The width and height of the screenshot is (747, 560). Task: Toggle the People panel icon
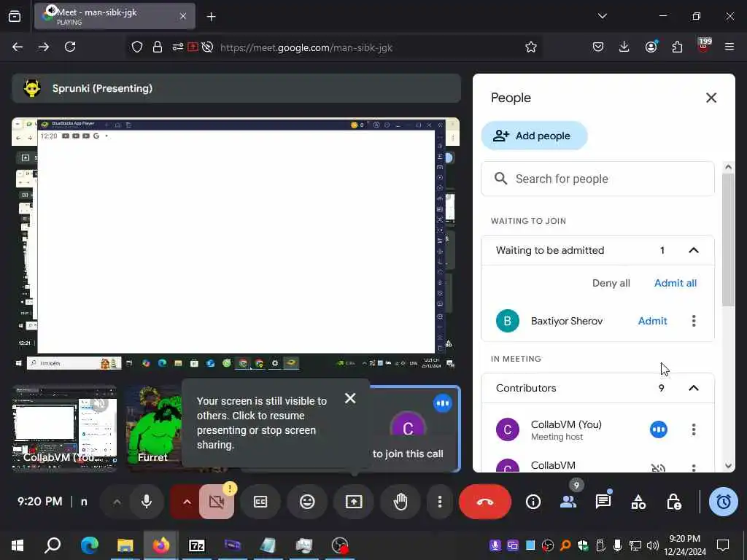[x=568, y=502]
